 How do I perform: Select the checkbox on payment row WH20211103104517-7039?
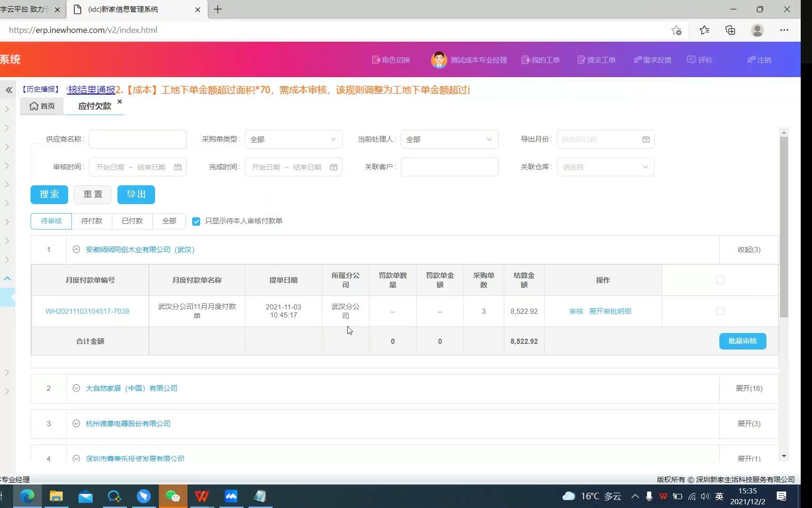point(720,311)
